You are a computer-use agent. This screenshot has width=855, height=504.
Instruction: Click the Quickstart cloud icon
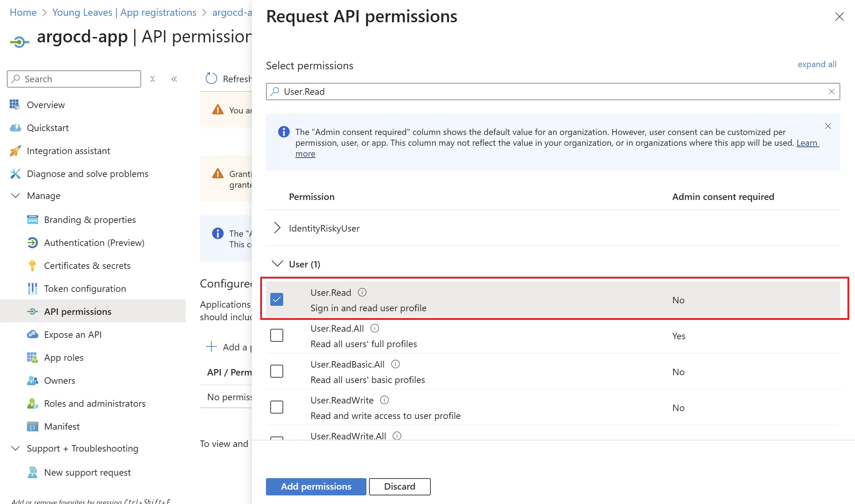15,128
